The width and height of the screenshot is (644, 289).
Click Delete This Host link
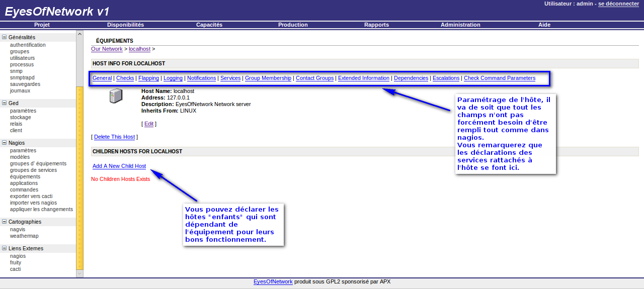coord(114,137)
